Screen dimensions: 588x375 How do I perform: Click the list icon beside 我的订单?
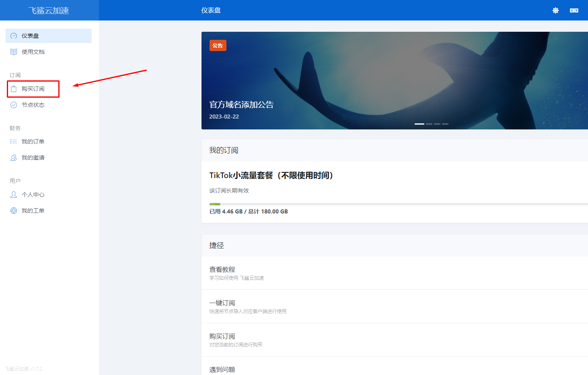(x=14, y=141)
